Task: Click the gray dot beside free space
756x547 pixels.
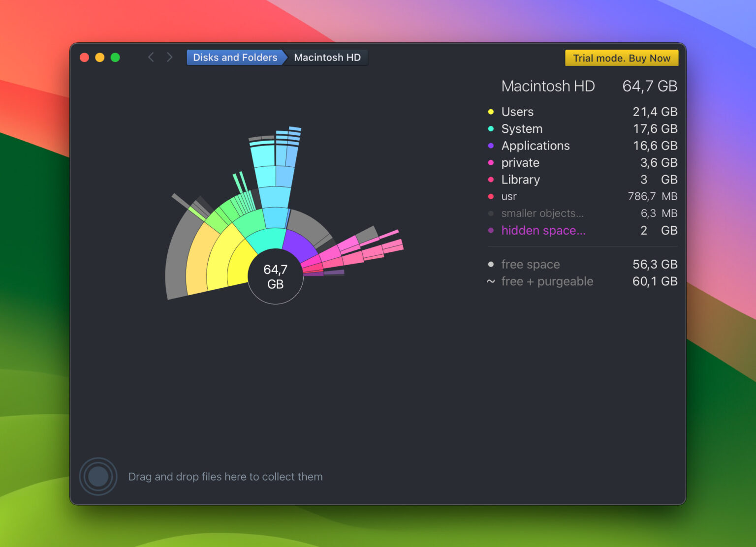Action: [x=490, y=265]
